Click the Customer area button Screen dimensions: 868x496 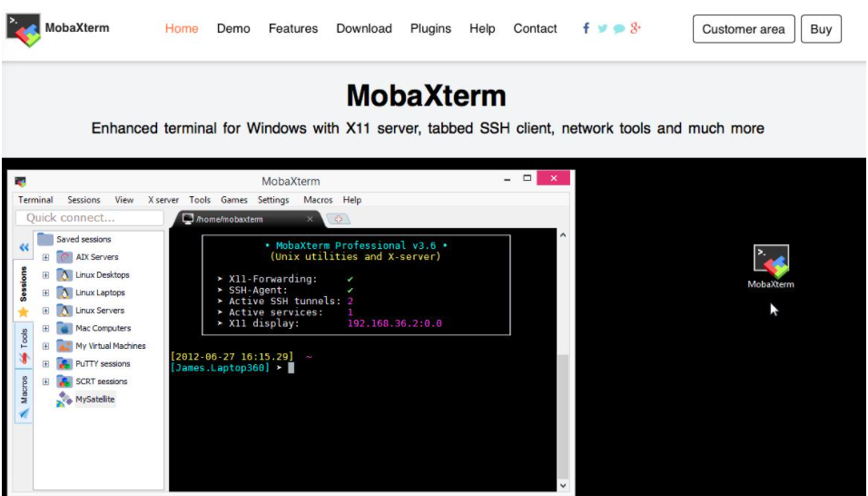tap(744, 29)
